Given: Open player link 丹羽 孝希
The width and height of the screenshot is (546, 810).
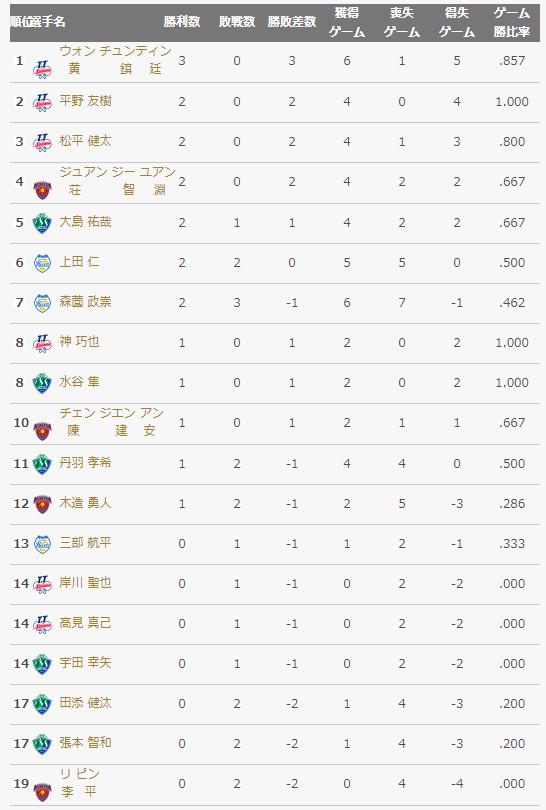Looking at the screenshot, I should (x=85, y=462).
